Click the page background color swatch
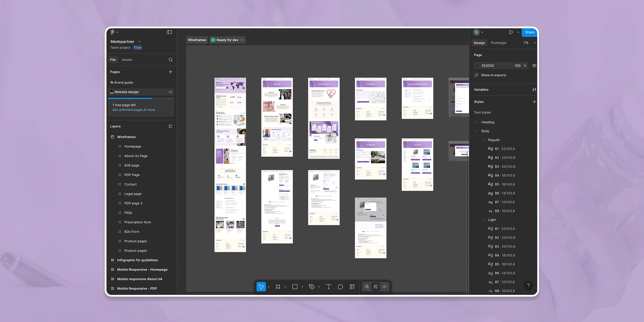644x322 pixels. coord(477,66)
